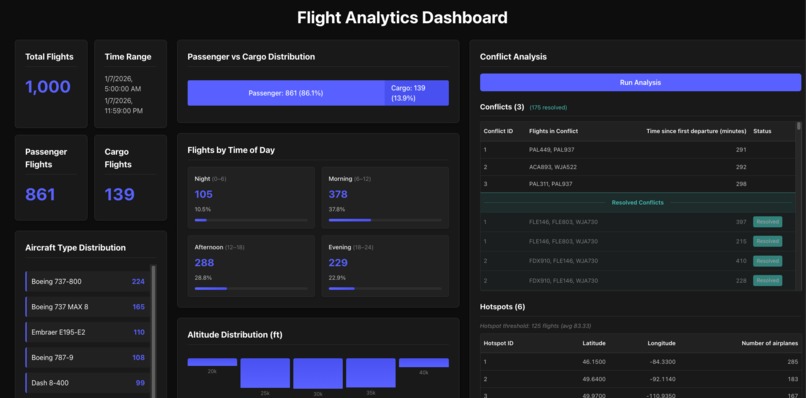Select the Boeing 787-9 row
806x398 pixels.
coord(87,357)
